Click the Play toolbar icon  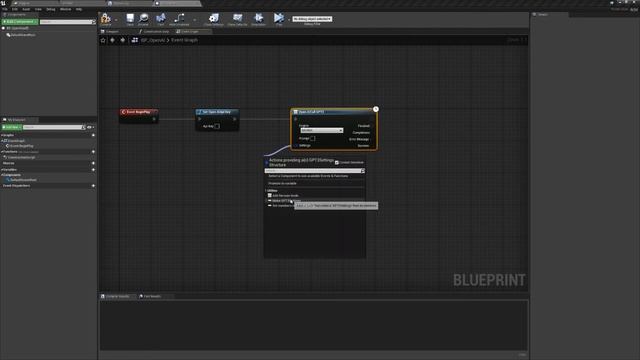click(x=279, y=18)
